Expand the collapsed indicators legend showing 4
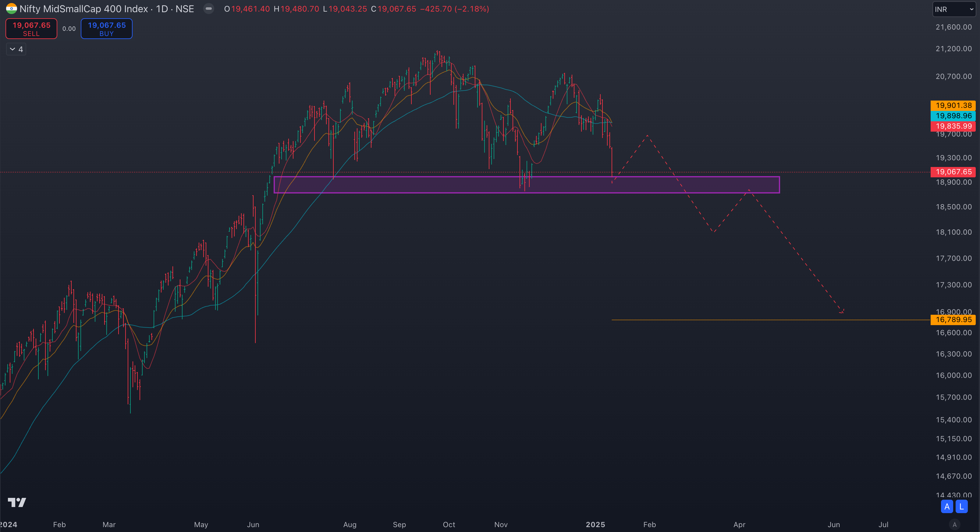 point(16,49)
